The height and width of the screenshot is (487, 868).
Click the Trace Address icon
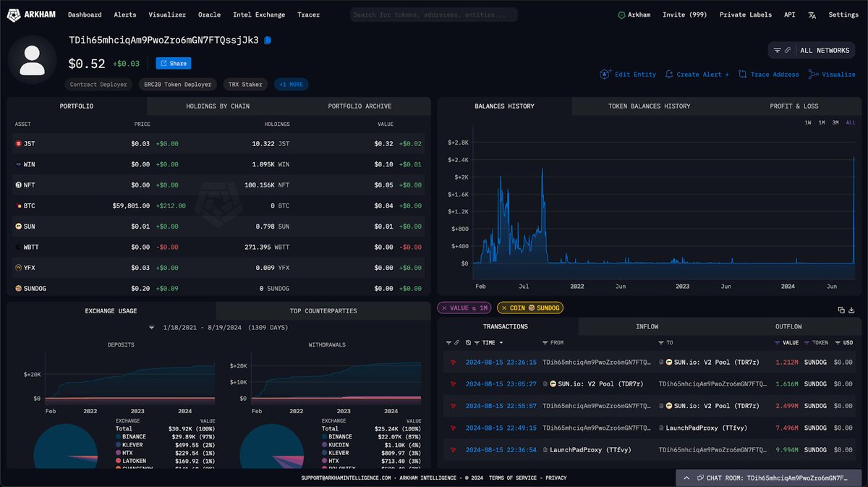point(742,74)
